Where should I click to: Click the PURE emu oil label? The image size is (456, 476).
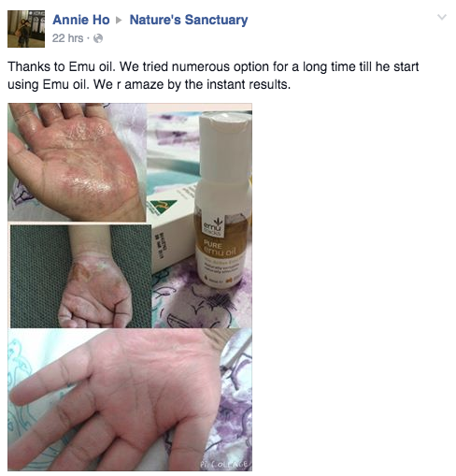coord(220,247)
